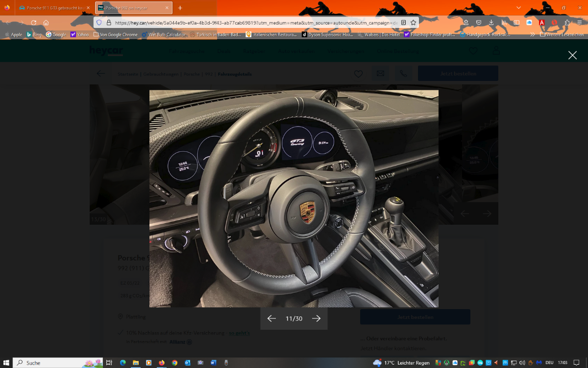Open a new browser tab

pos(180,8)
